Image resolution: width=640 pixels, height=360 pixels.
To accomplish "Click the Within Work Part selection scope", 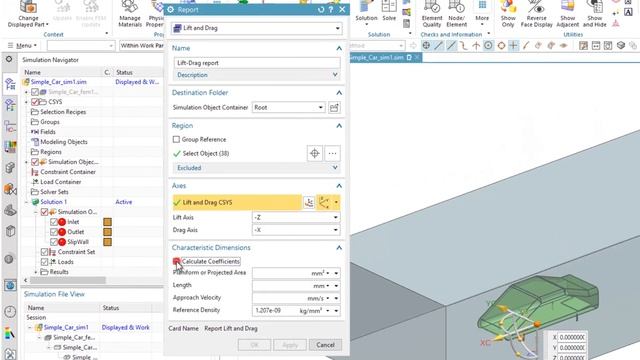I will pos(141,45).
